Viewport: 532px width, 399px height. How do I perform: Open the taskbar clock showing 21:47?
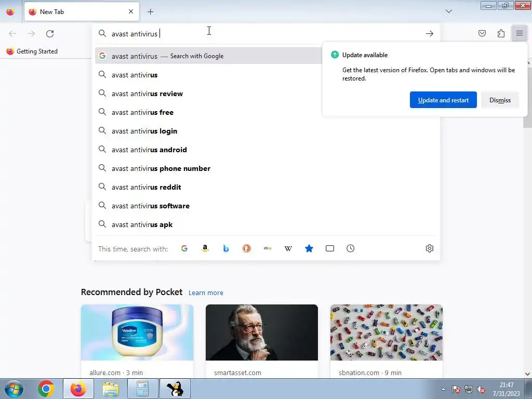coord(507,389)
